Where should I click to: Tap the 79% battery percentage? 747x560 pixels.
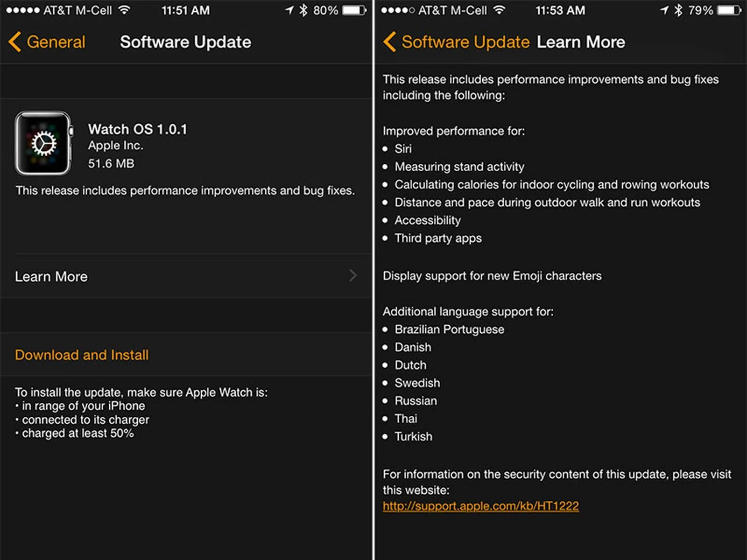pyautogui.click(x=701, y=10)
